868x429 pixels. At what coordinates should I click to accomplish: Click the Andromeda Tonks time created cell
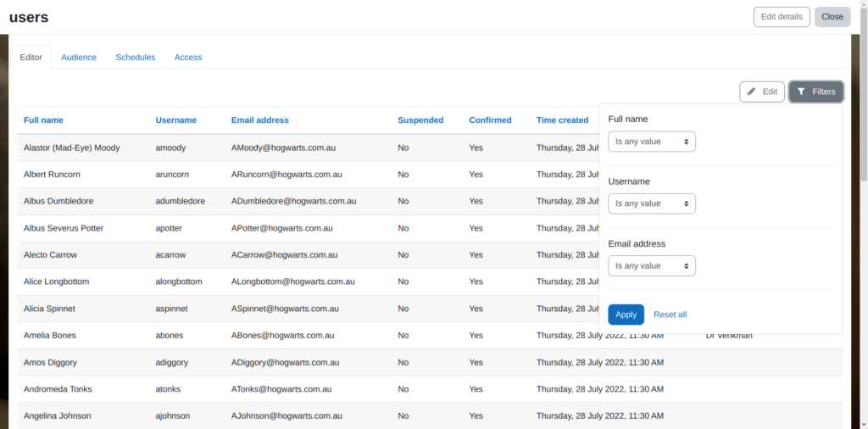point(600,388)
